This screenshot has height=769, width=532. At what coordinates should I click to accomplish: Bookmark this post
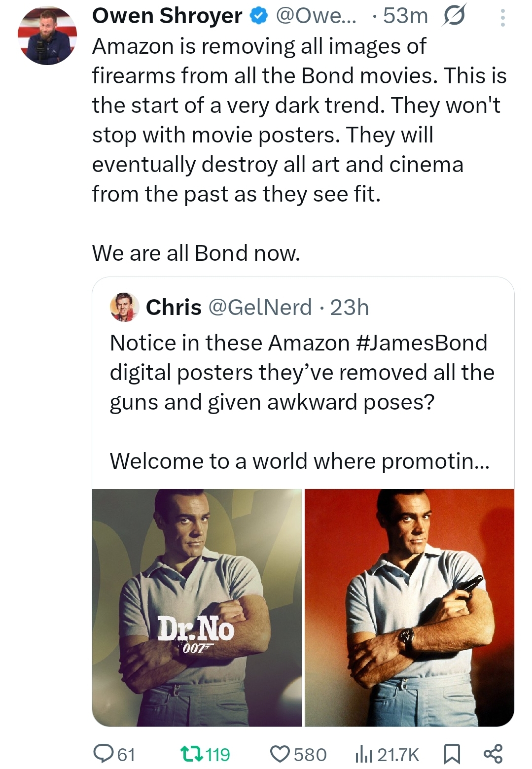tap(451, 754)
